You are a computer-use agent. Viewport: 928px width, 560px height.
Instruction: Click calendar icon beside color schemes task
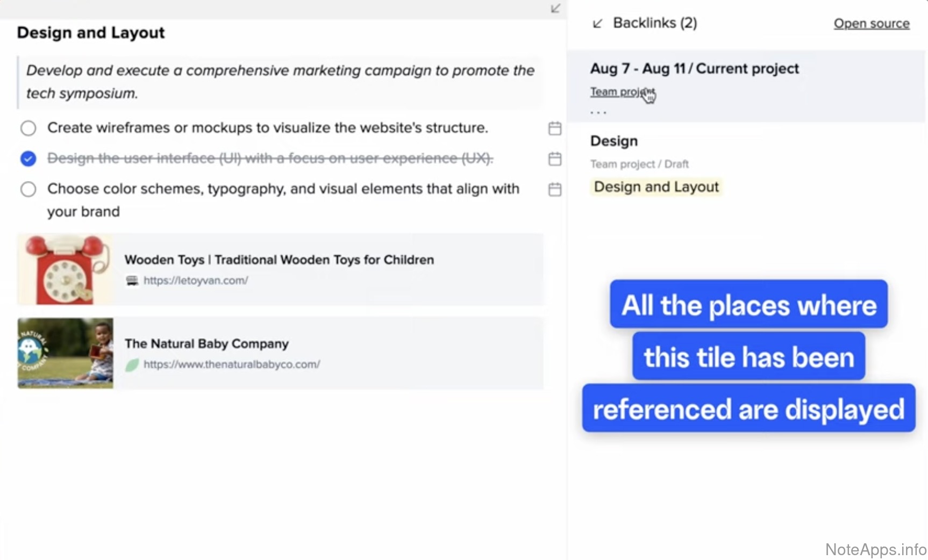(554, 190)
